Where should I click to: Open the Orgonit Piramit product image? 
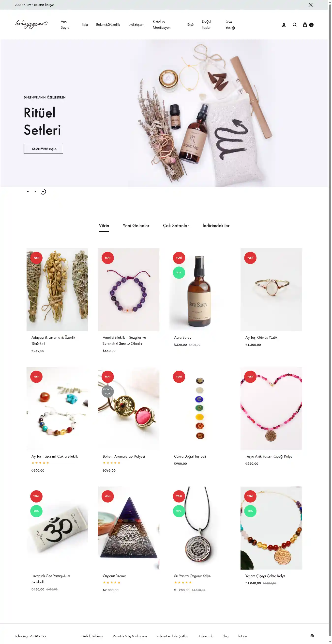pos(128,528)
